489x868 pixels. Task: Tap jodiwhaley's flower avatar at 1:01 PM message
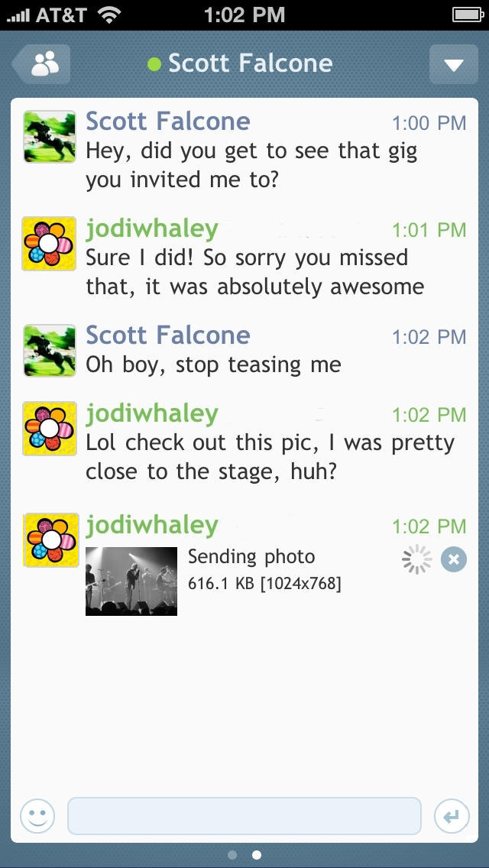click(x=50, y=244)
